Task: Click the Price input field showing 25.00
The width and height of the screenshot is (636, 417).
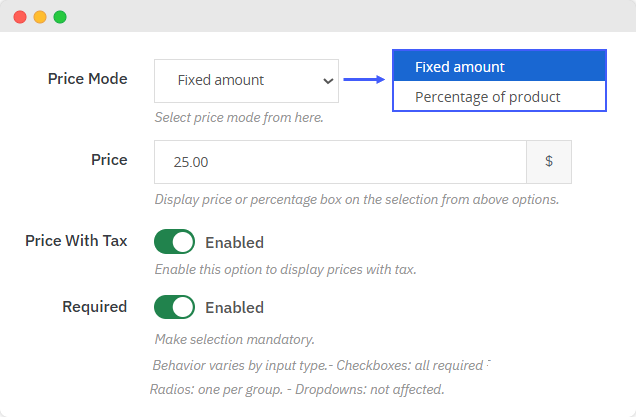Action: (x=340, y=161)
